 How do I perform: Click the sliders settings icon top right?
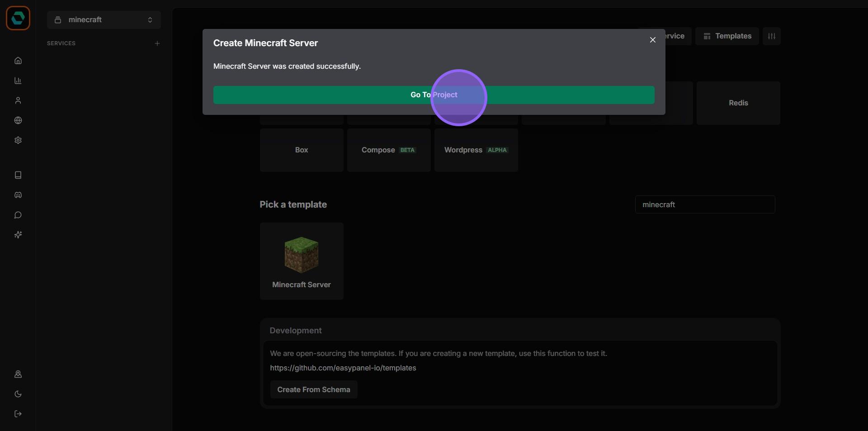[x=772, y=36]
